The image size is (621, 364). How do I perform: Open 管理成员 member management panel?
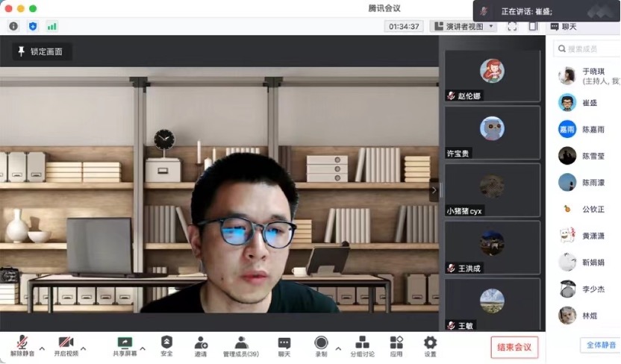pyautogui.click(x=241, y=343)
